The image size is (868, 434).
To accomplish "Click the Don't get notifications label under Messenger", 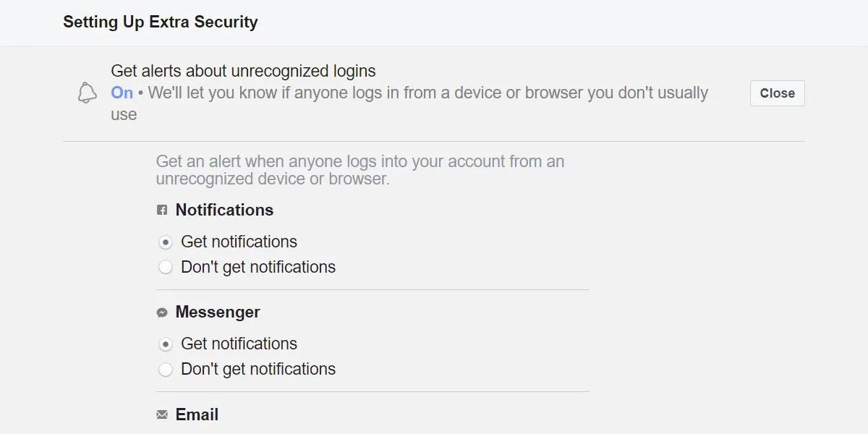I will pos(258,369).
